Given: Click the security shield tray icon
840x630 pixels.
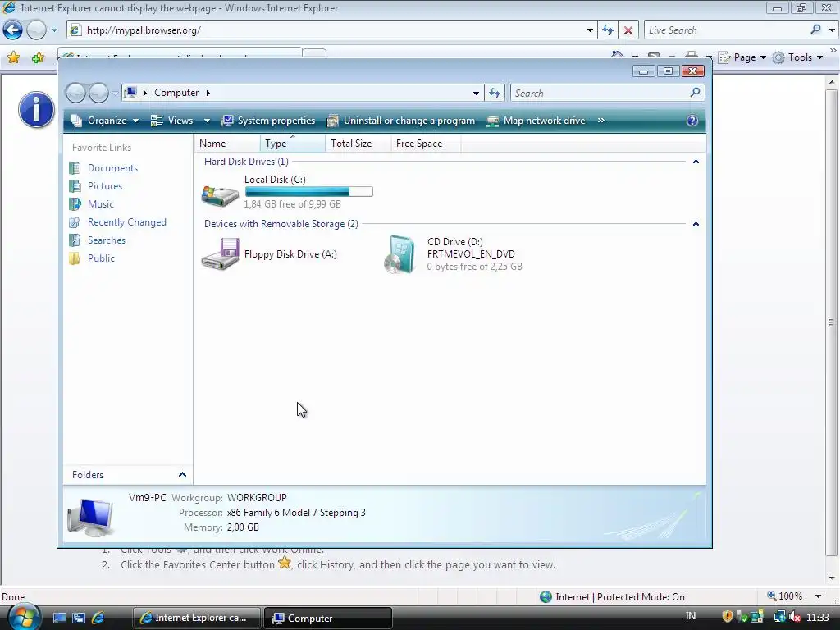Looking at the screenshot, I should click(x=727, y=617).
